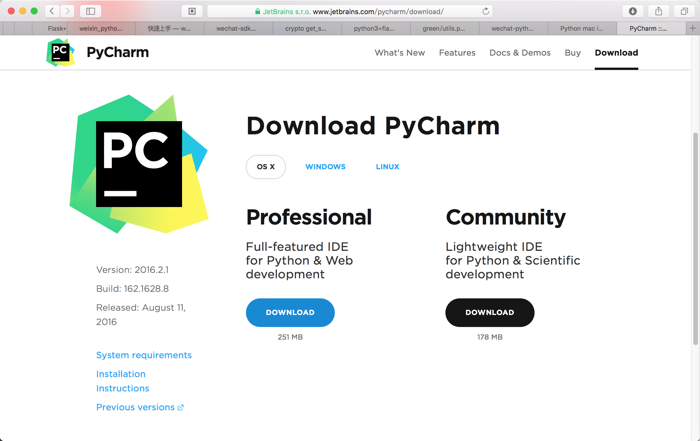
Task: Click the green lock icon in address bar
Action: pyautogui.click(x=258, y=11)
